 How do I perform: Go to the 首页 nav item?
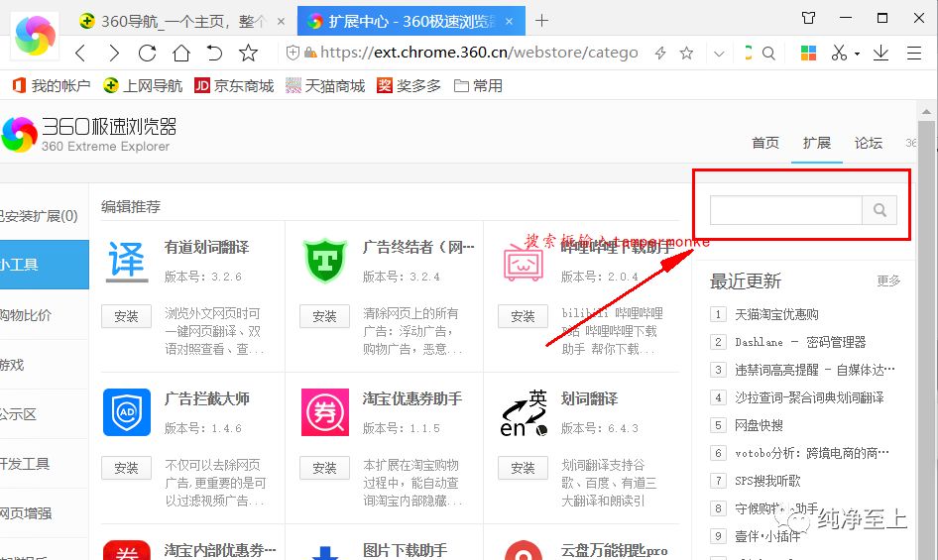pyautogui.click(x=765, y=143)
